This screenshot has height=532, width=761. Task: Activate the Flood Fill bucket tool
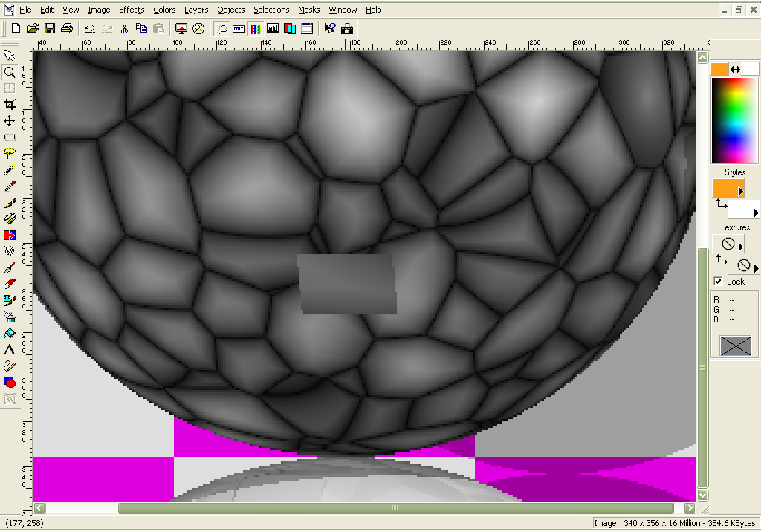(10, 334)
